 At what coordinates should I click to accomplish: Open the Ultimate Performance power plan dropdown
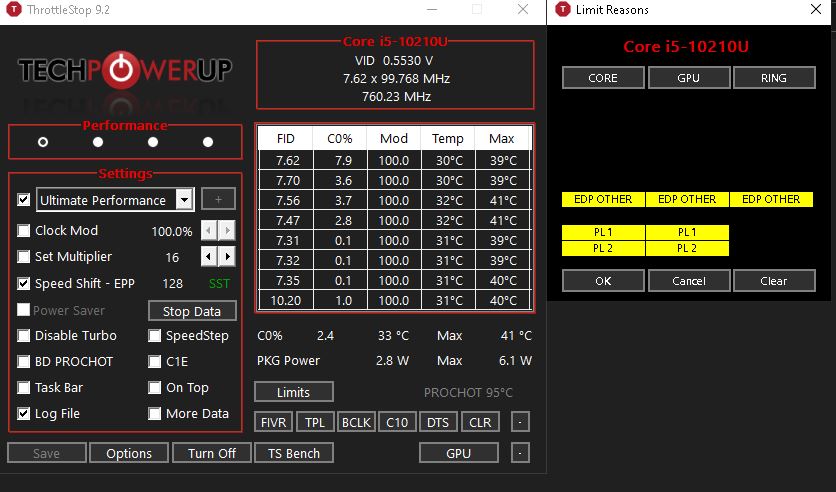[x=184, y=200]
